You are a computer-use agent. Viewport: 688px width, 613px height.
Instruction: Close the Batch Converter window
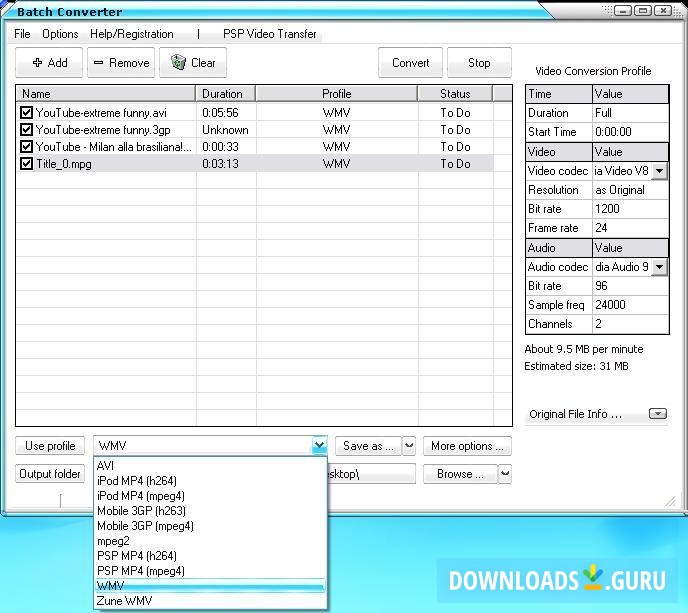[663, 11]
